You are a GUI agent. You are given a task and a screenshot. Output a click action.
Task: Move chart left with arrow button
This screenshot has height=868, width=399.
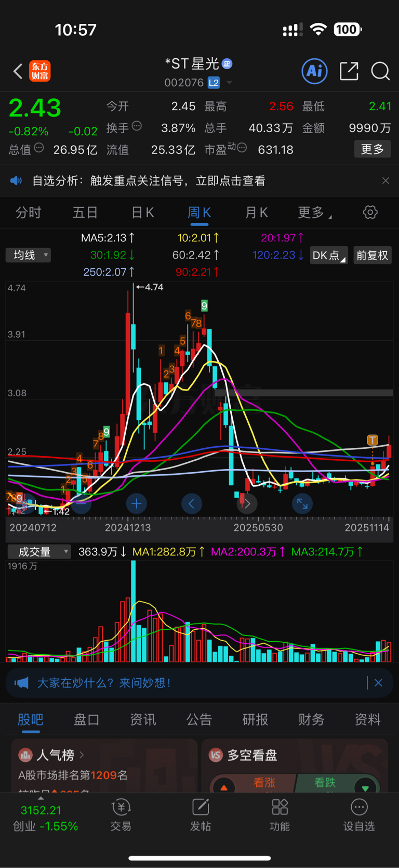point(192,503)
